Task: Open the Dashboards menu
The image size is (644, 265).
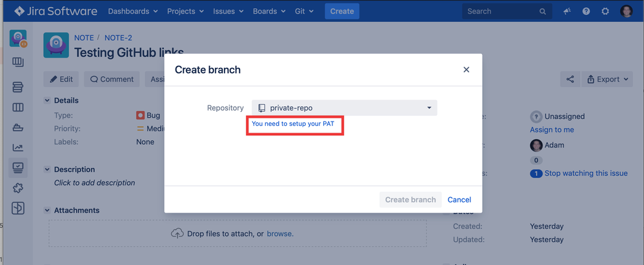Action: point(133,11)
